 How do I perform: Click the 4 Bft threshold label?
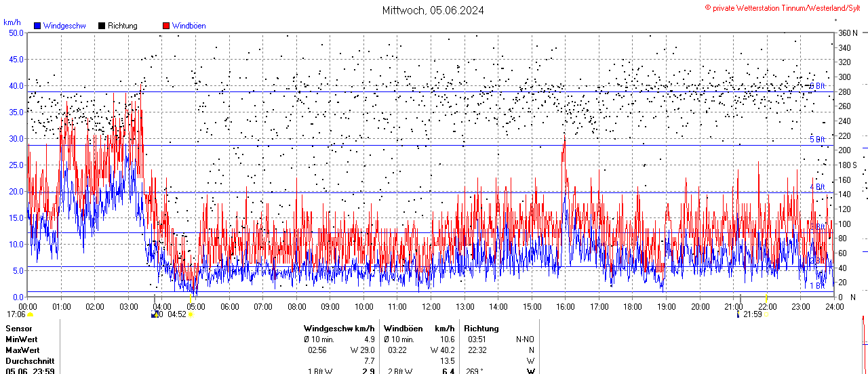[817, 187]
